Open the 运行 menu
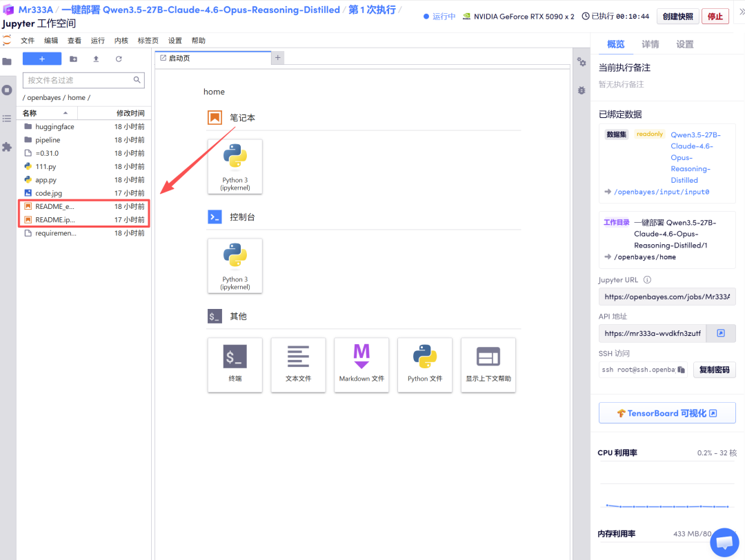Screen dimensions: 745x560 pyautogui.click(x=98, y=41)
